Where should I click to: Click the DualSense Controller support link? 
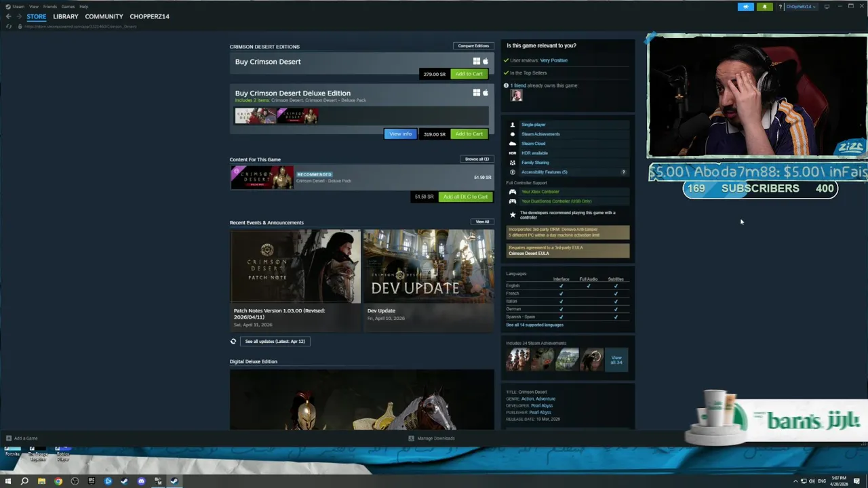coord(556,201)
